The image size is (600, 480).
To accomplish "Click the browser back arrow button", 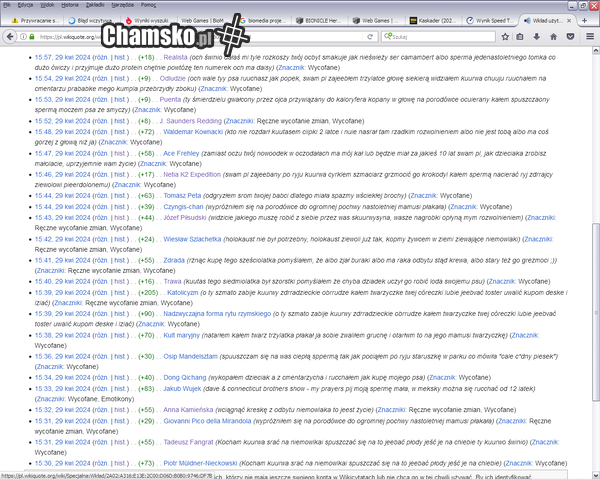I will click(9, 35).
